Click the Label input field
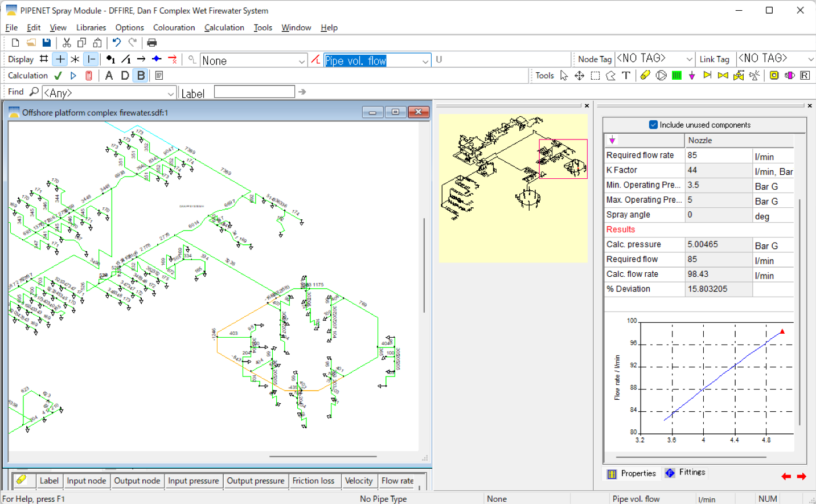Image resolution: width=816 pixels, height=504 pixels. (x=255, y=92)
